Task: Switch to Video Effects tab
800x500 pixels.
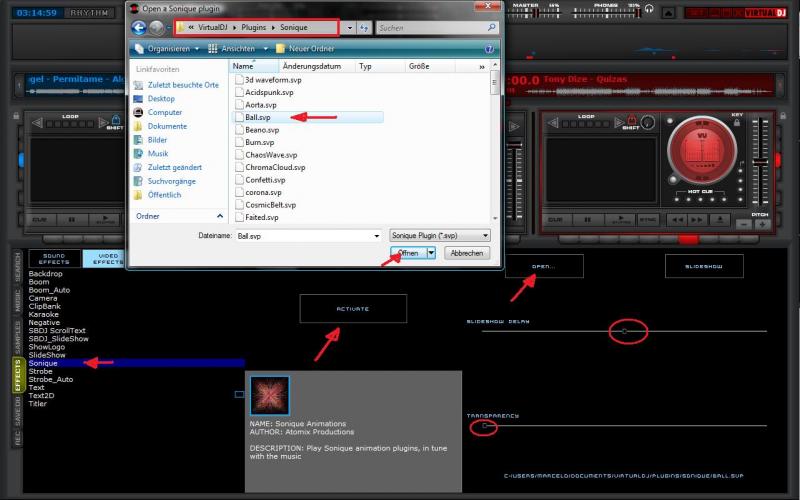Action: (x=104, y=259)
